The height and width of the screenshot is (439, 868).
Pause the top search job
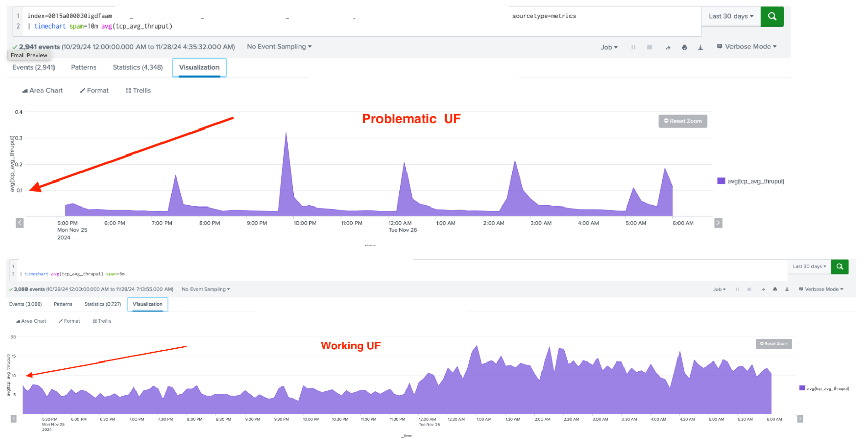(x=633, y=47)
